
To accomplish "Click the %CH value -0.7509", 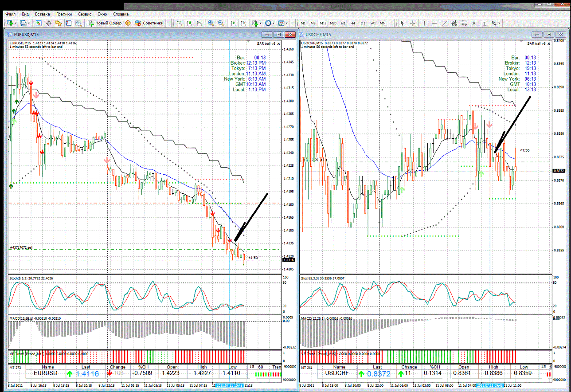I will [x=143, y=373].
